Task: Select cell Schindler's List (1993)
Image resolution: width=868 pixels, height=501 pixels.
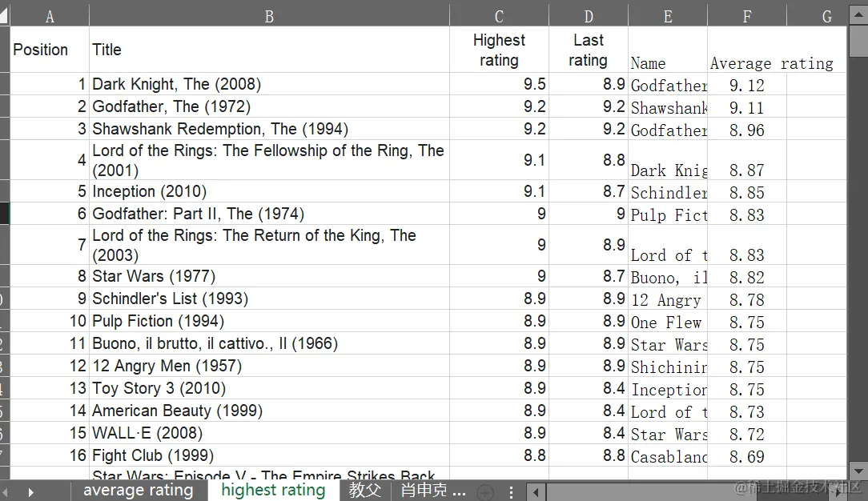Action: click(x=269, y=299)
